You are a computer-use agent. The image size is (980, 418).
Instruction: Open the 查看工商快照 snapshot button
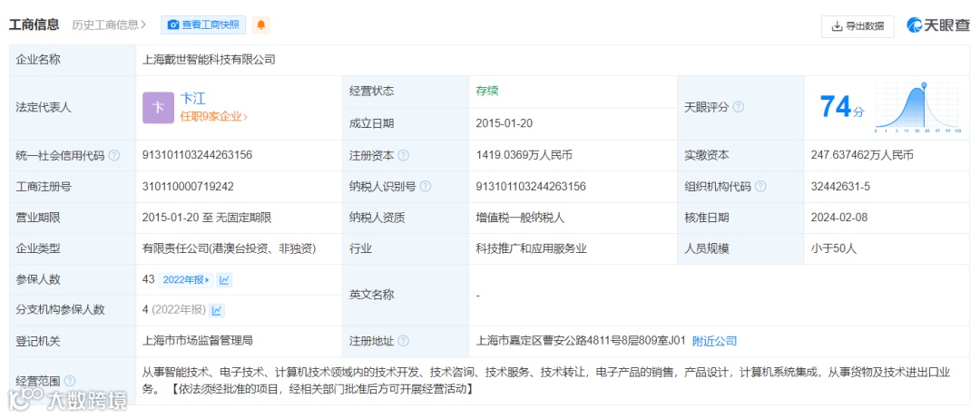(204, 25)
